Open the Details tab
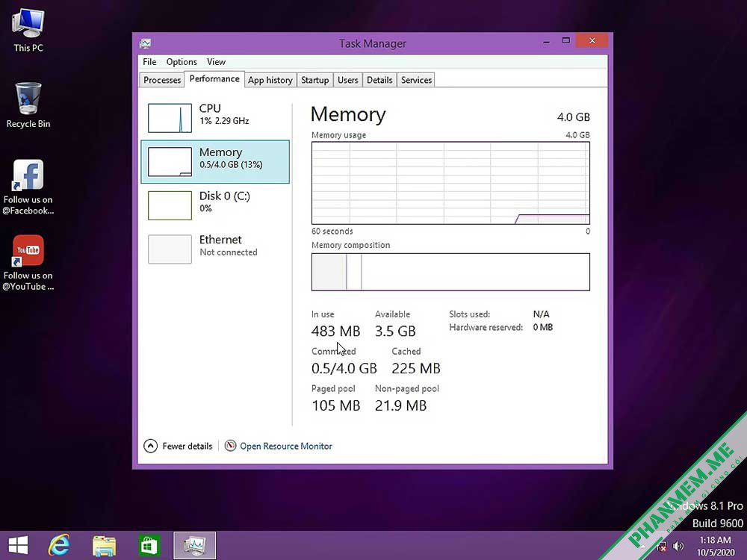Viewport: 747px width, 560px height. pos(379,80)
